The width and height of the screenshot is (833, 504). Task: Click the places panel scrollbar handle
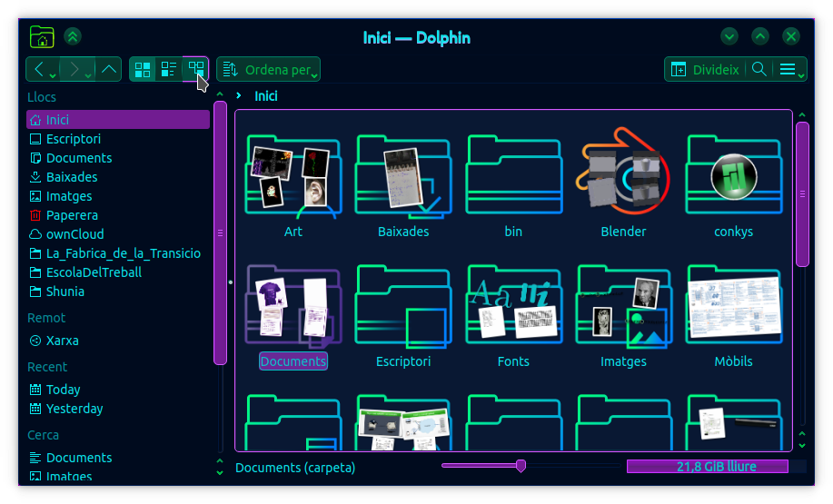click(220, 232)
